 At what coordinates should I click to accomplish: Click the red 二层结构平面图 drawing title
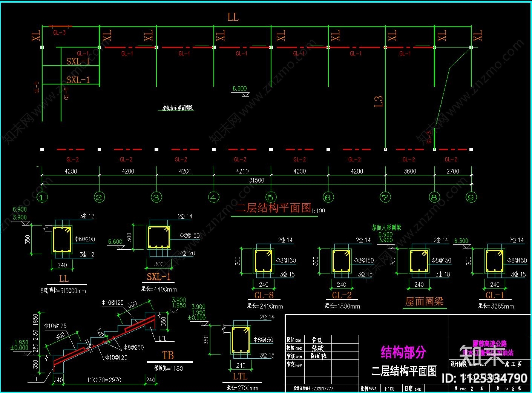274,208
